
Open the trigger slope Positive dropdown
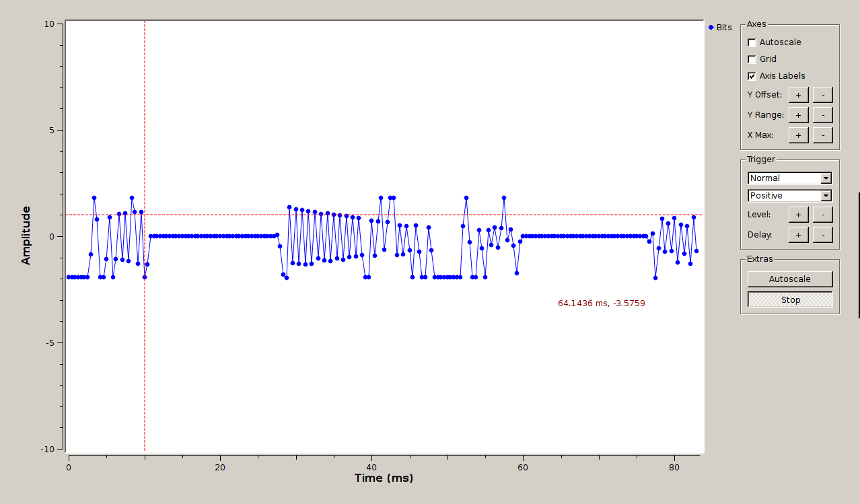point(790,196)
